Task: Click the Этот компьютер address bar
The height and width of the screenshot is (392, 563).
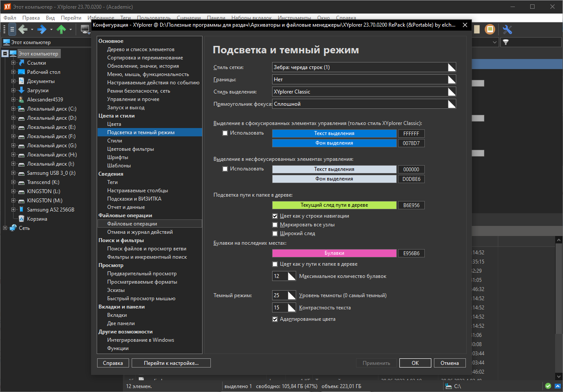Action: (x=46, y=42)
